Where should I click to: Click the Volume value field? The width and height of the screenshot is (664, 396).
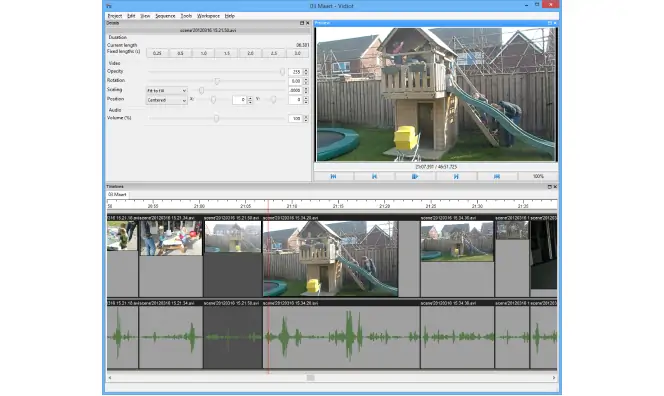point(296,119)
